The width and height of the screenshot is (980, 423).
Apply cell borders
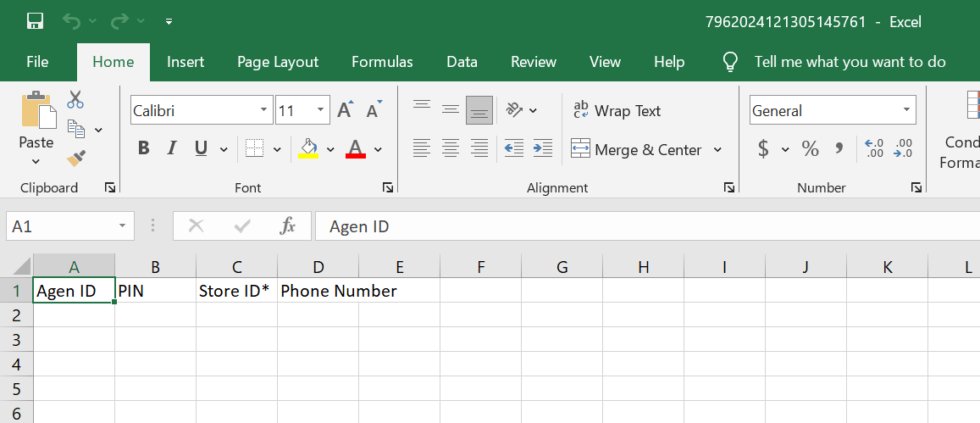[254, 148]
